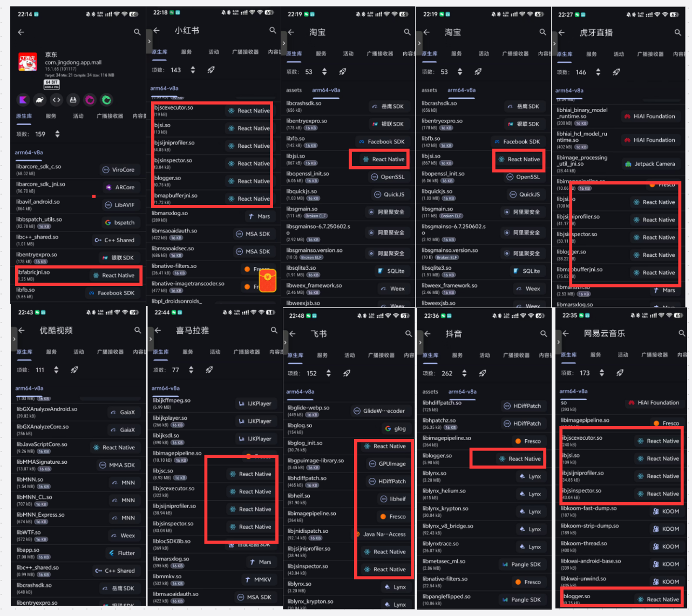Image resolution: width=692 pixels, height=616 pixels.
Task: Search libraries in the 虎牙直播 panel
Action: (x=677, y=33)
